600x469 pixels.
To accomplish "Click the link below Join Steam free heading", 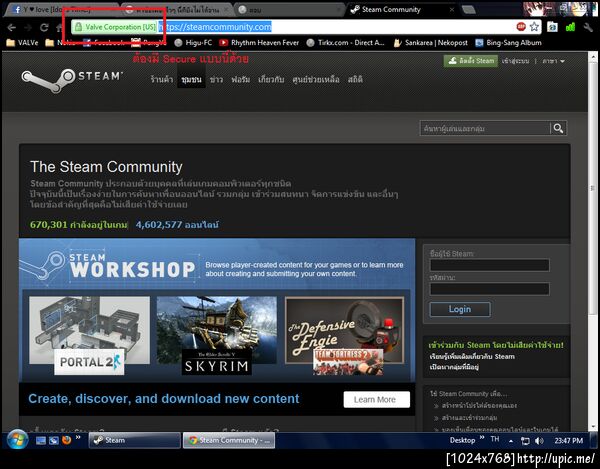I will pyautogui.click(x=472, y=357).
